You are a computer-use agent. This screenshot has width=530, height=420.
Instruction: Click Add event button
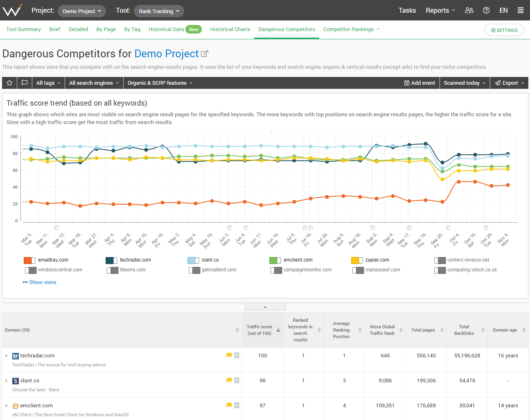(419, 83)
